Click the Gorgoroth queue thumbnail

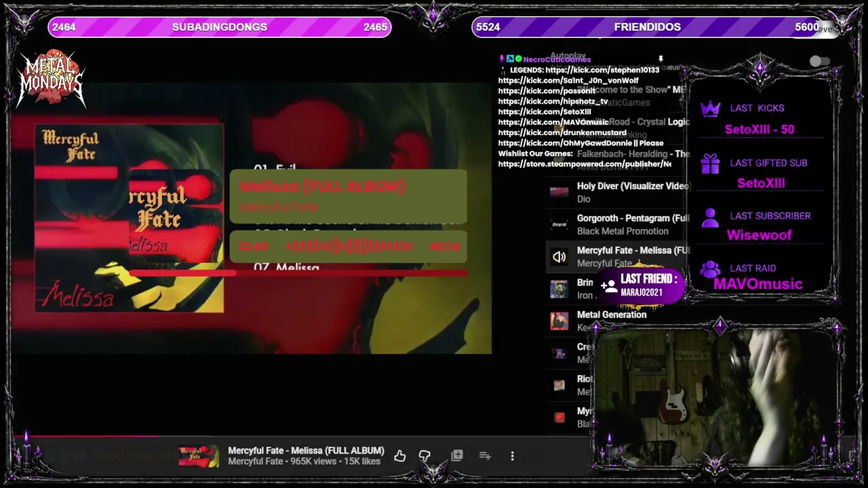click(x=559, y=224)
